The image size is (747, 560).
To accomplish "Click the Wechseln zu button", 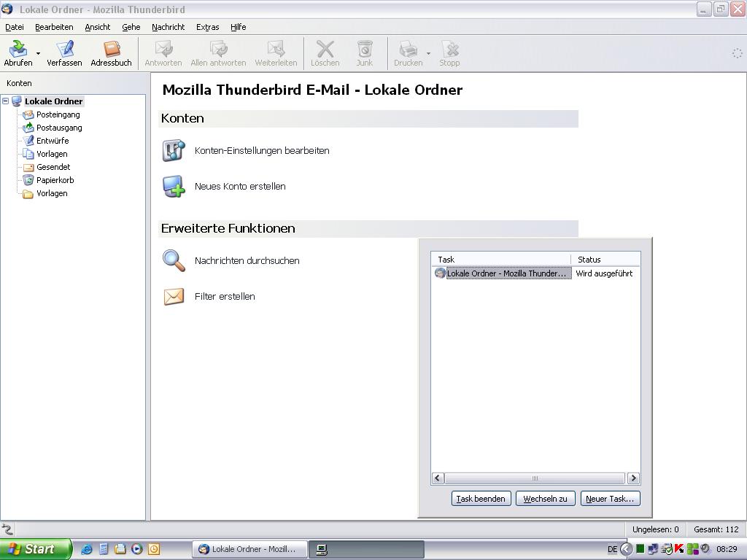I will [x=545, y=499].
